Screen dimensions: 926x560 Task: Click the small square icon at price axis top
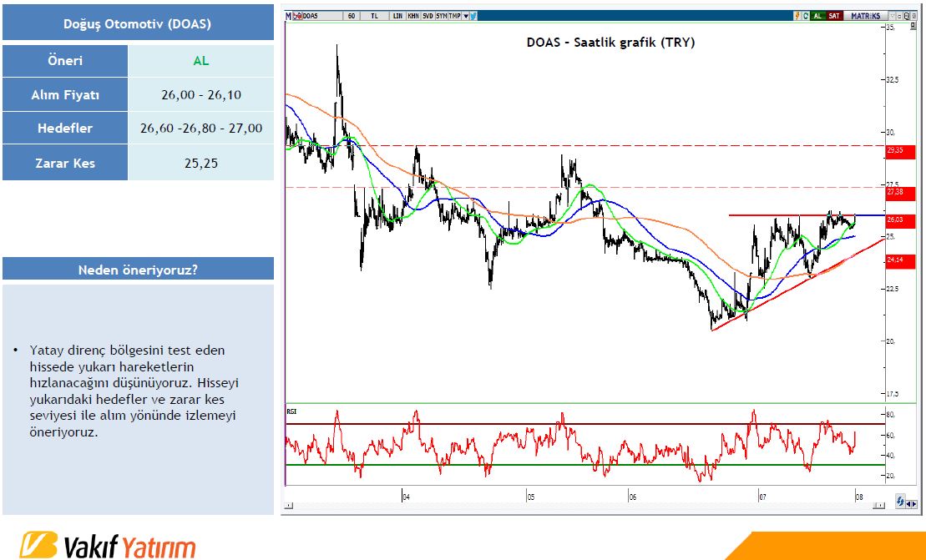point(913,25)
